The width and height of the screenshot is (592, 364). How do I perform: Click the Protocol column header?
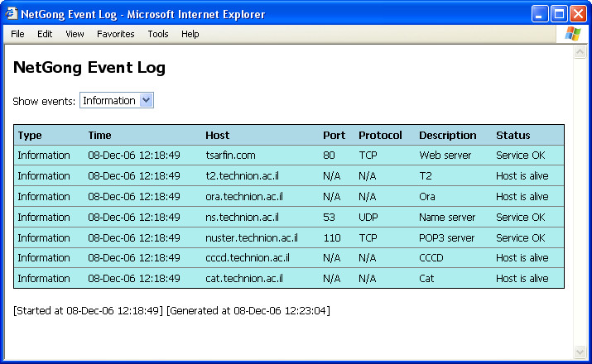380,136
